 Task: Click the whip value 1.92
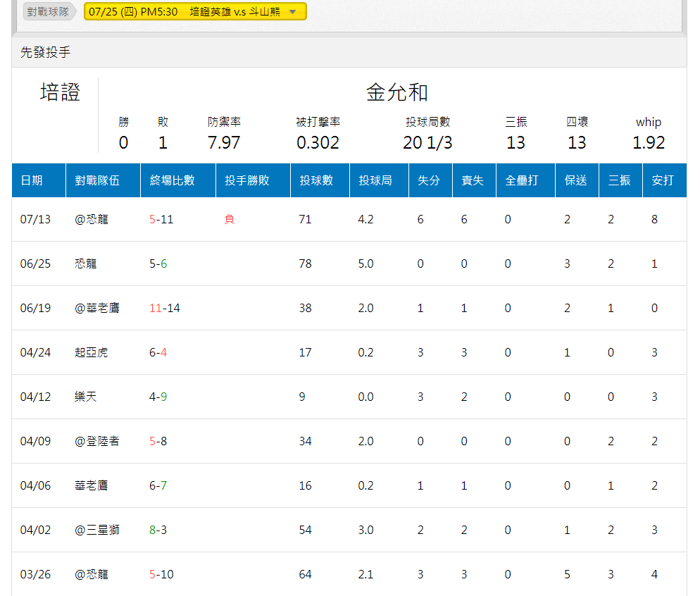click(649, 143)
